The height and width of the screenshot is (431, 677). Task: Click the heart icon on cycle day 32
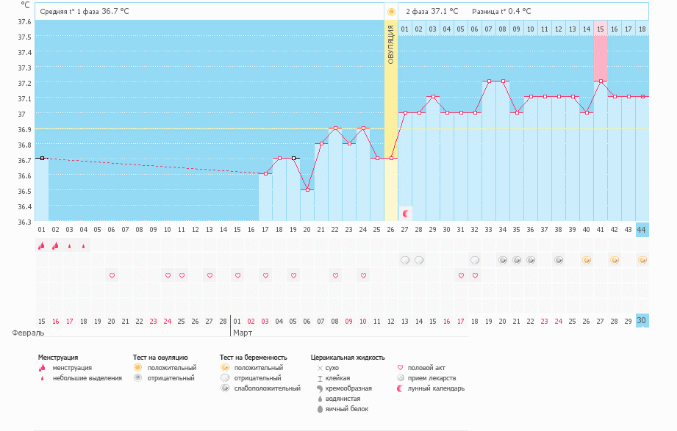click(475, 275)
